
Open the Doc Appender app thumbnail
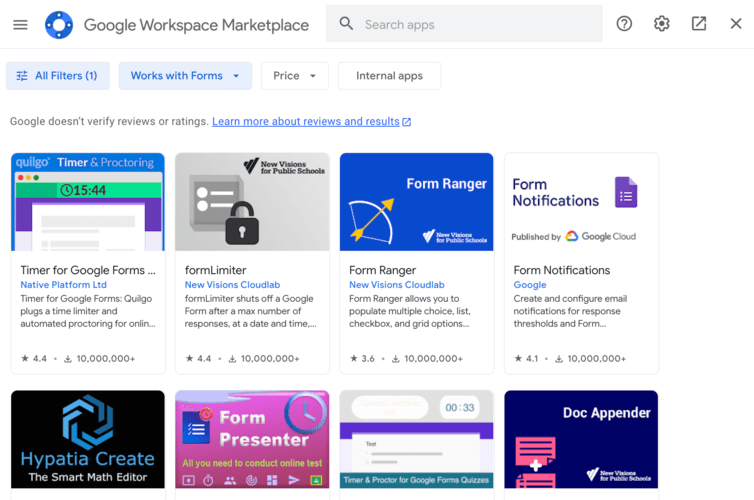pyautogui.click(x=581, y=439)
